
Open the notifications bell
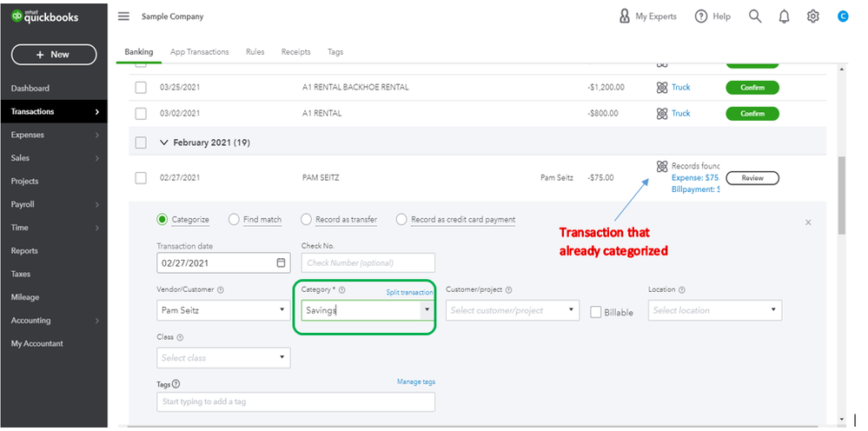pyautogui.click(x=784, y=17)
